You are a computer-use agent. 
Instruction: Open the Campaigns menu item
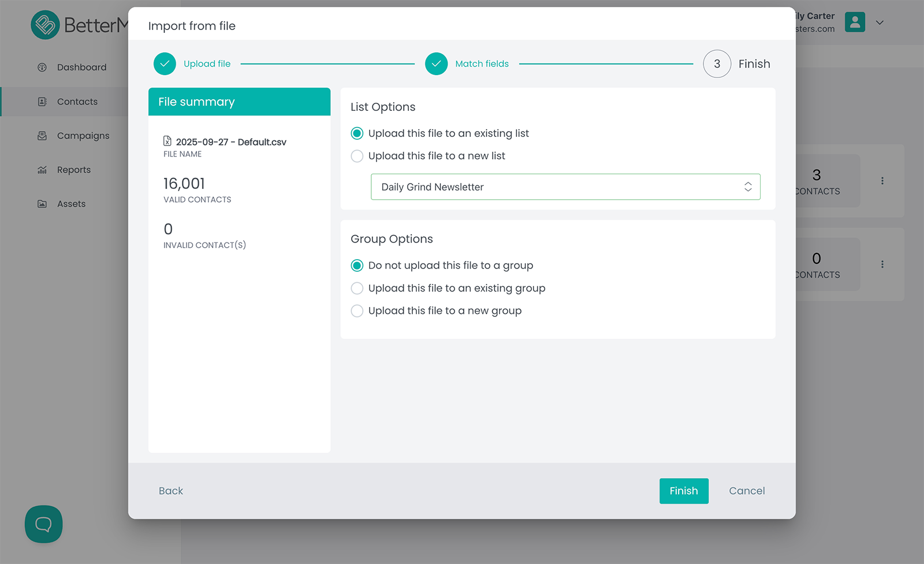click(x=83, y=136)
